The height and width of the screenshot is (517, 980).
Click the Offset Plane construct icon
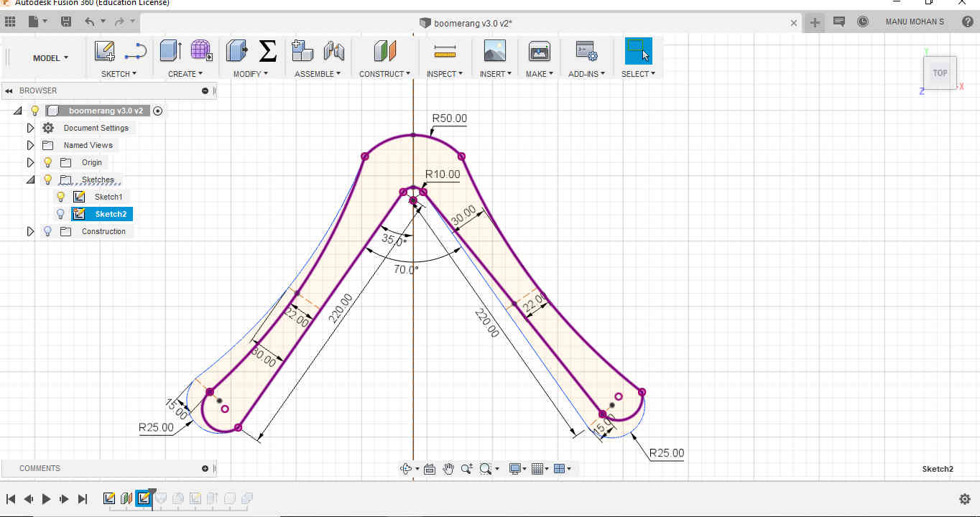(385, 51)
